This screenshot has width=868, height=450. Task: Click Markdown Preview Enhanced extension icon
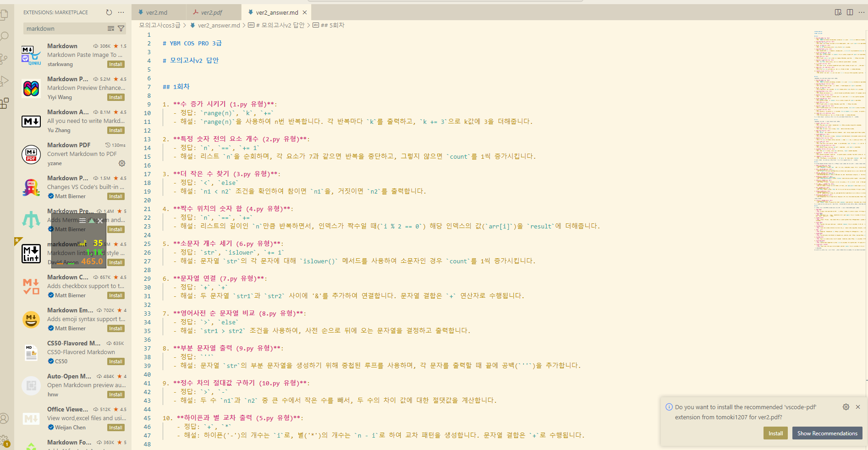[31, 88]
